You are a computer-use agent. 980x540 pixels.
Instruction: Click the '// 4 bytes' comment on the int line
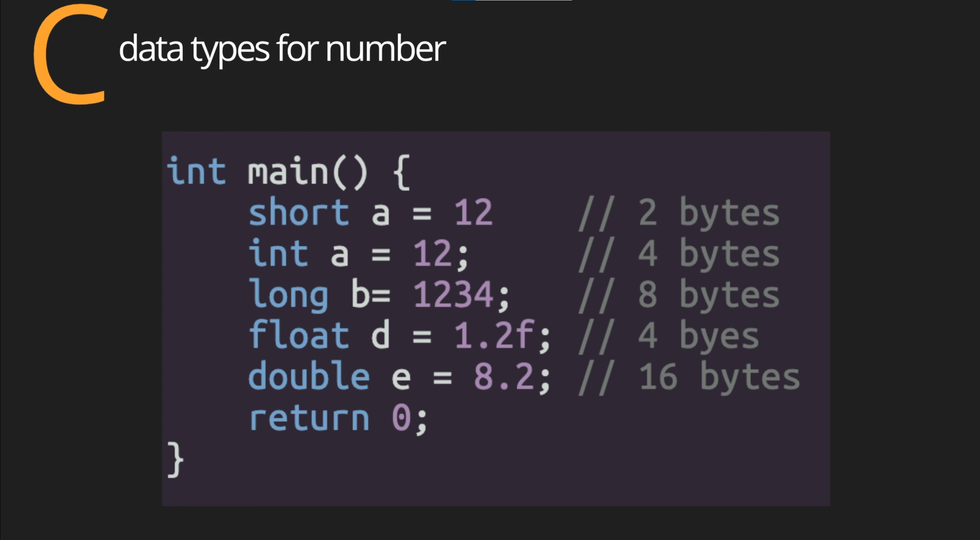point(679,254)
